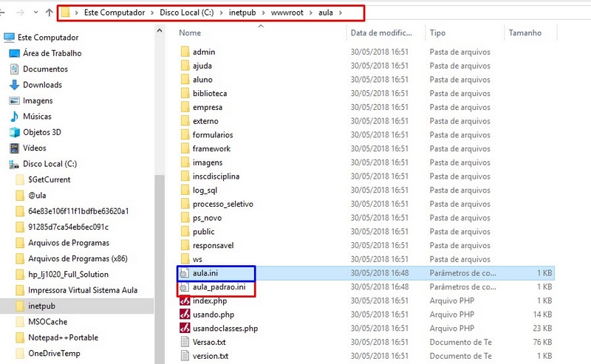Click the Versao.txt document icon
The height and width of the screenshot is (364, 591).
click(185, 342)
